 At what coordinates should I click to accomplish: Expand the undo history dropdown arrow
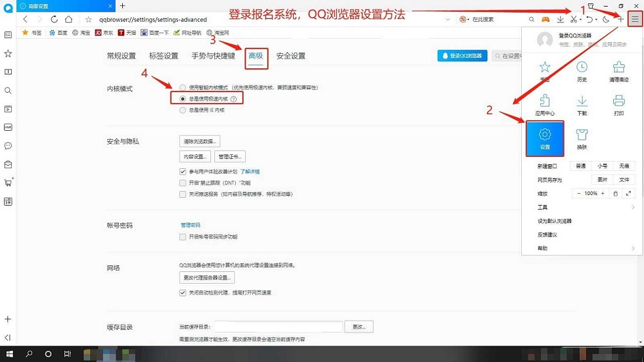tap(596, 20)
